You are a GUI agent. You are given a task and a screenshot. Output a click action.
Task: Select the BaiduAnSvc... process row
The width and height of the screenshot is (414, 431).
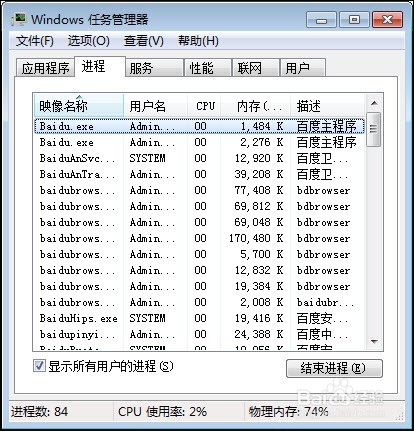pos(199,158)
